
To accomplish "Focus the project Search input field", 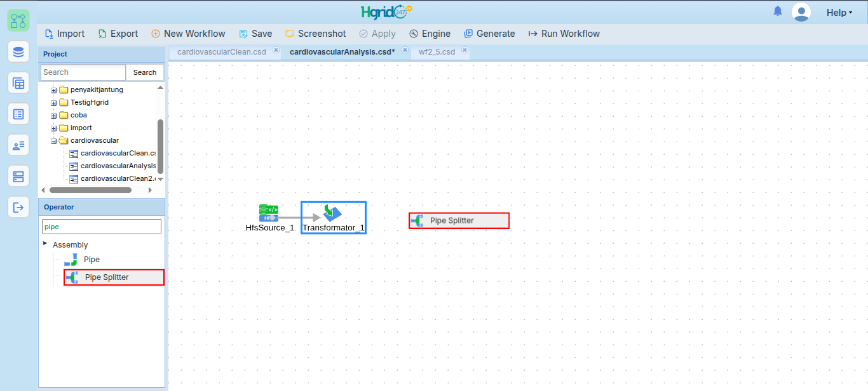I will (x=83, y=72).
